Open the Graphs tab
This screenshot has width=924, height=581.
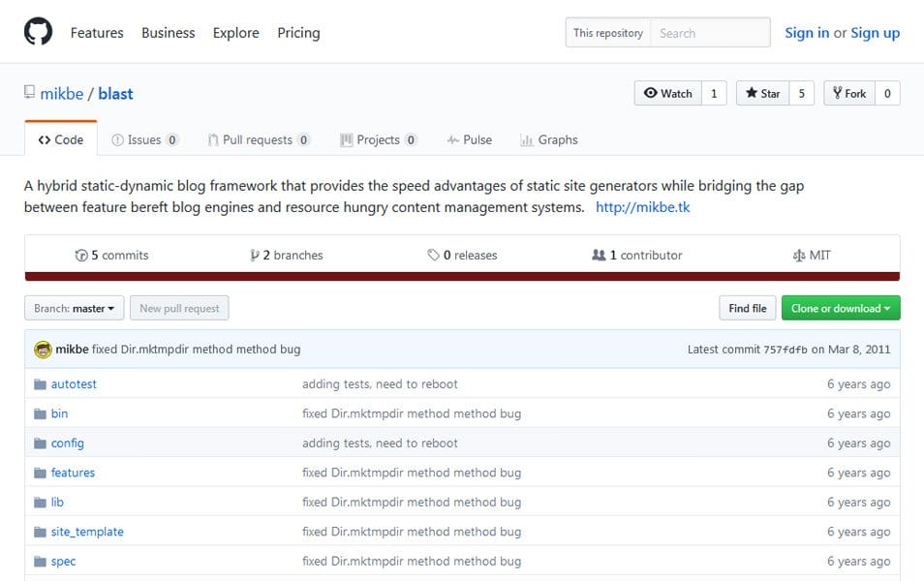(x=549, y=139)
